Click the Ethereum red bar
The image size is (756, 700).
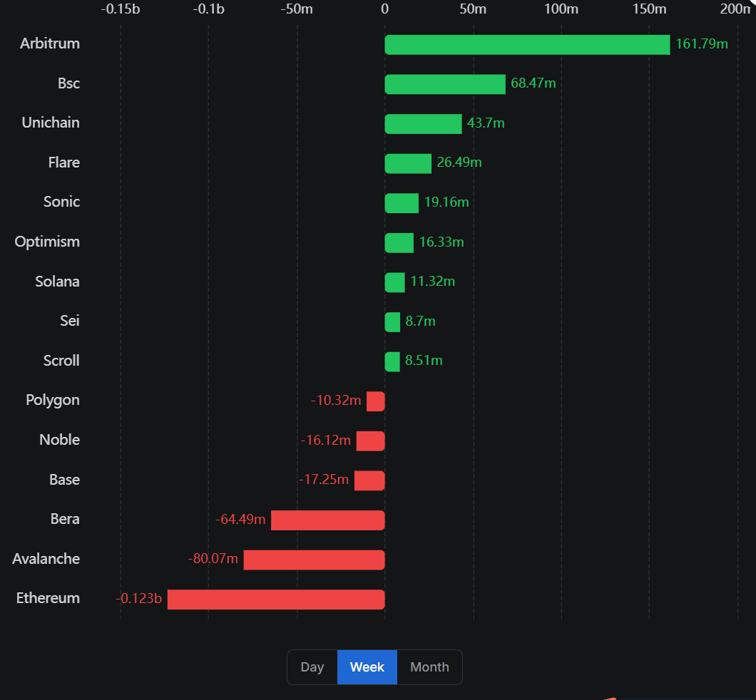[x=276, y=599]
